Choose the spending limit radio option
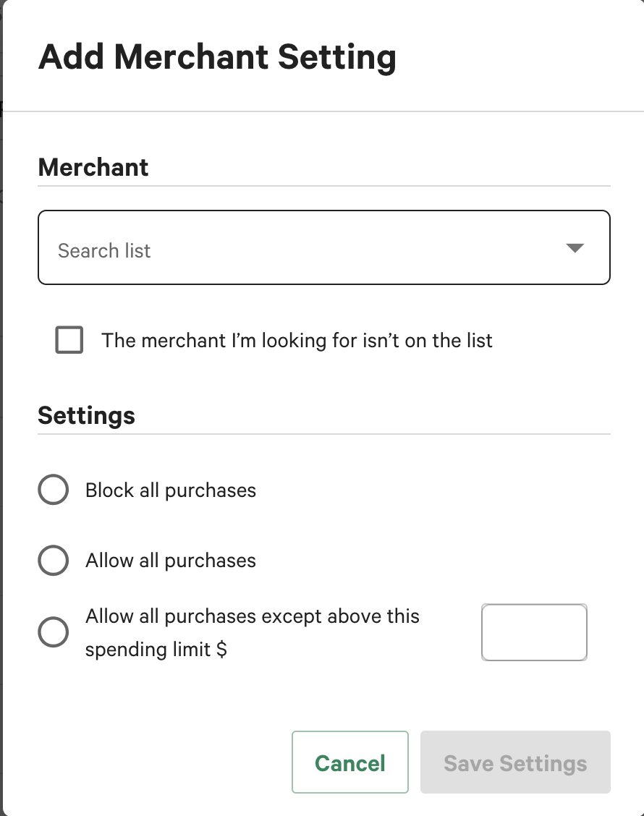The width and height of the screenshot is (644, 816). 53,633
